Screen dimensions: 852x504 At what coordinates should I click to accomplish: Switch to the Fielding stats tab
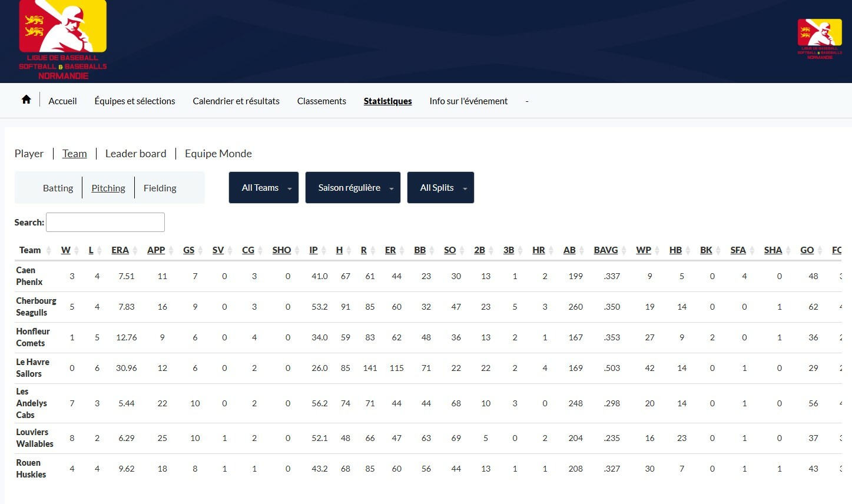click(160, 188)
